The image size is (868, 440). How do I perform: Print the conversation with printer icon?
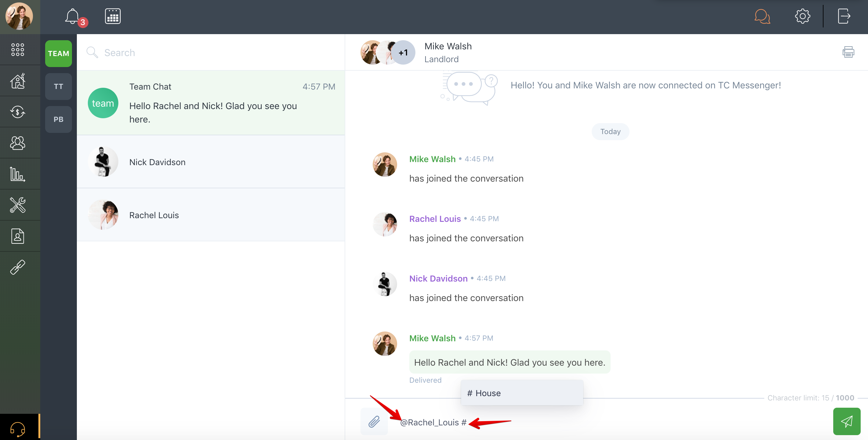click(848, 52)
